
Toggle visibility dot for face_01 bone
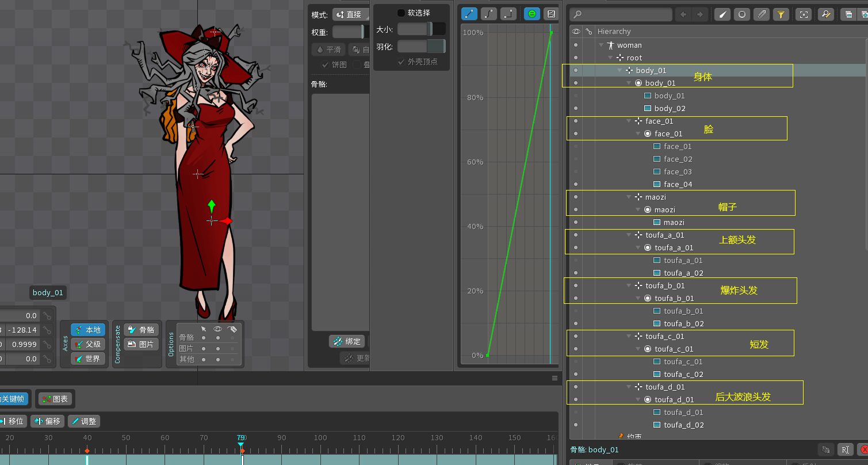coord(576,121)
